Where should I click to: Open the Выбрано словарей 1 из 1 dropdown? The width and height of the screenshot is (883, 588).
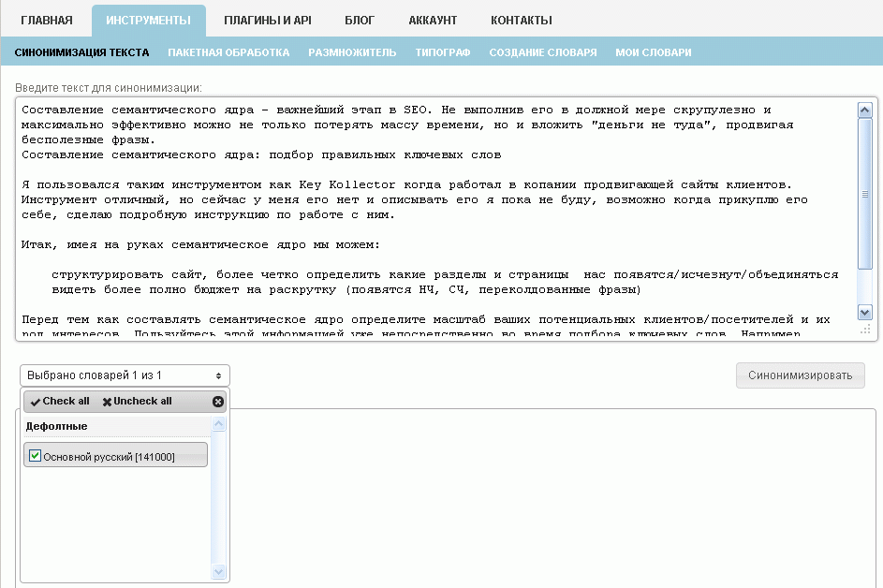click(x=125, y=375)
